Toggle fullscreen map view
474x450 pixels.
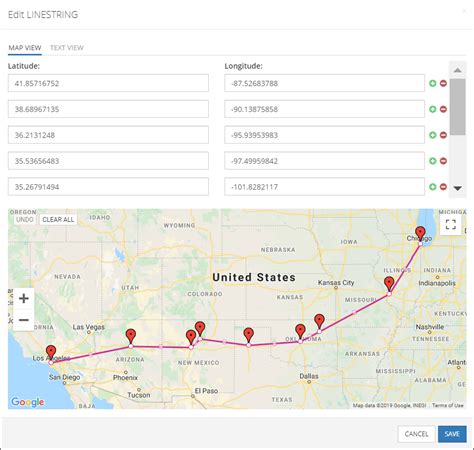[x=451, y=225]
